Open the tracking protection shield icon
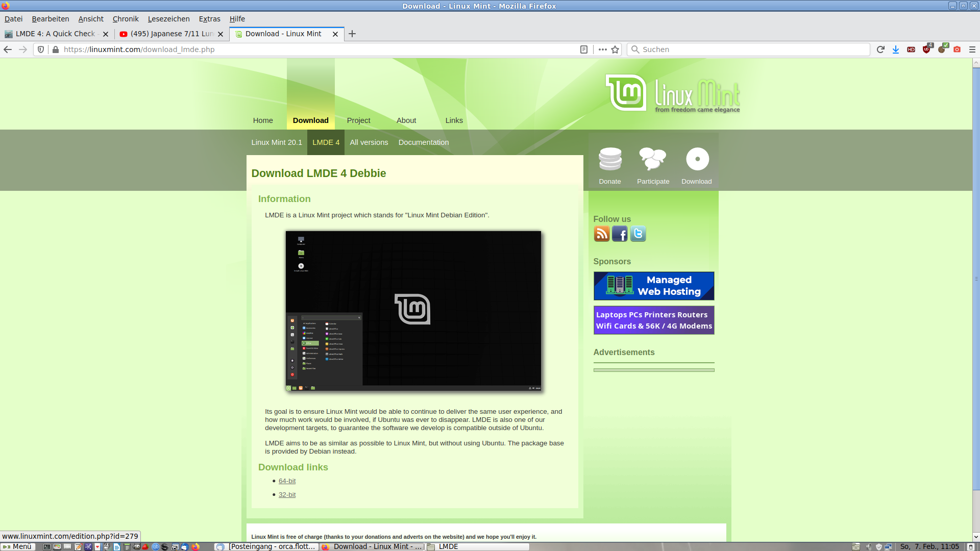Screen dimensions: 980x551 41,49
